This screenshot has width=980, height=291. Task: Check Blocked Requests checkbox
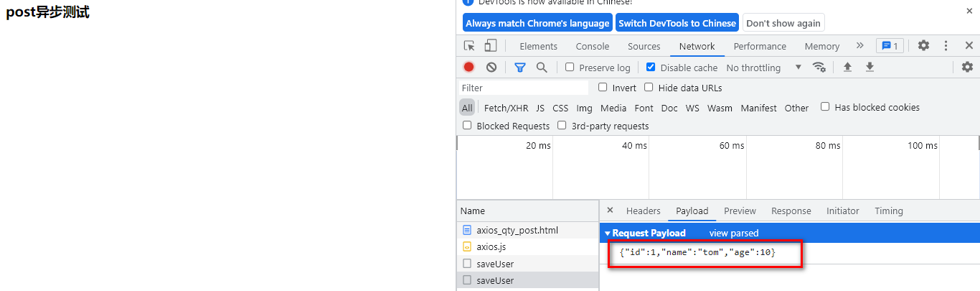click(x=467, y=125)
